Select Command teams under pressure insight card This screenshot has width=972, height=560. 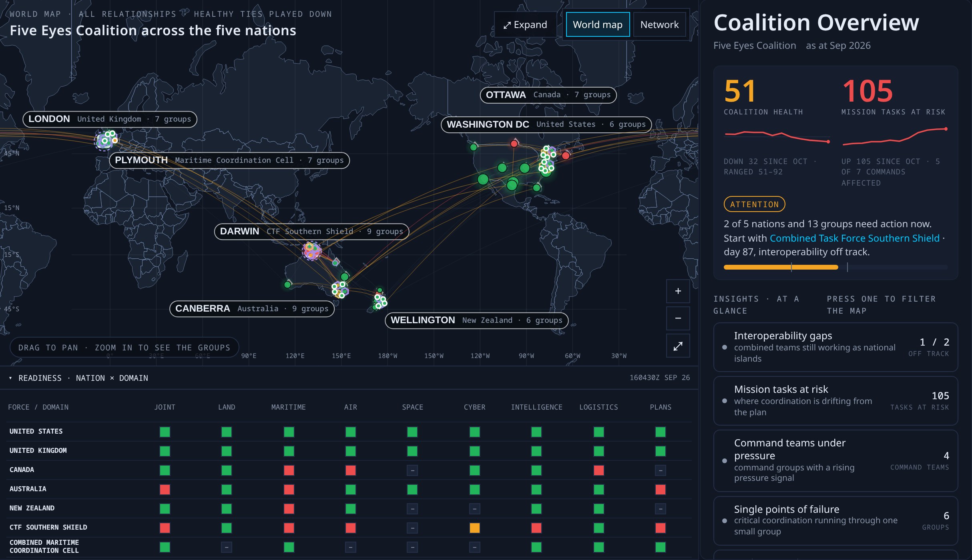coord(835,460)
